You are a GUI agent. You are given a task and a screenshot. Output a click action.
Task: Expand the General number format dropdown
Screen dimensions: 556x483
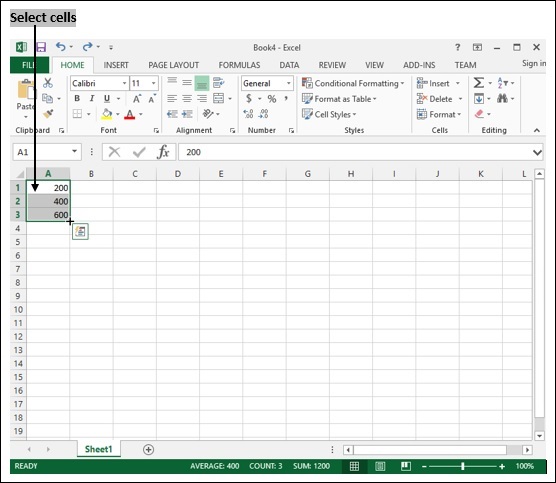point(289,83)
